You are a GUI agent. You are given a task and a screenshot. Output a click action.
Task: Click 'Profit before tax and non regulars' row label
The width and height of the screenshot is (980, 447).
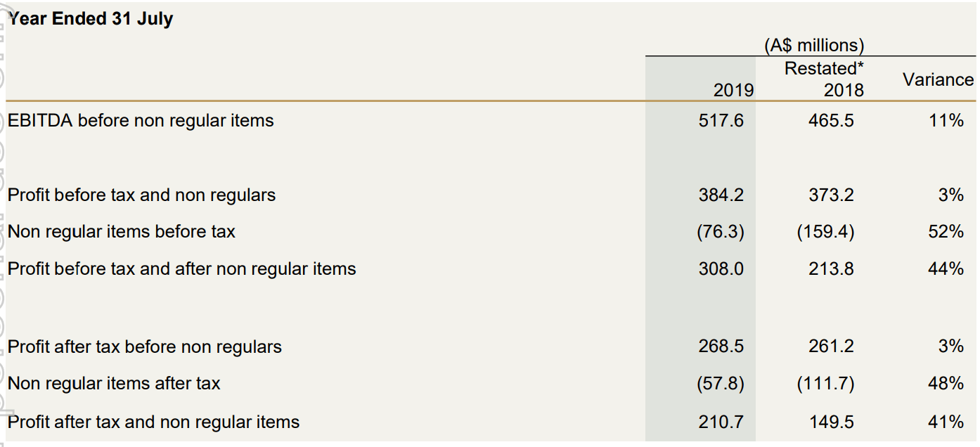141,195
